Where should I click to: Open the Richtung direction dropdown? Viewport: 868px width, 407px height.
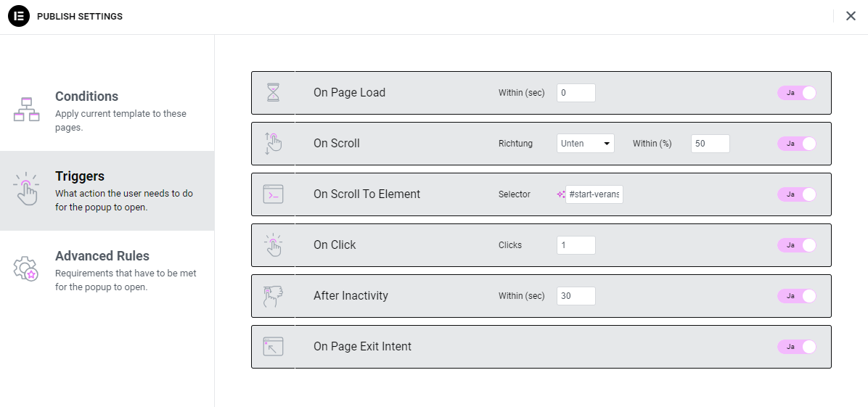(x=585, y=144)
